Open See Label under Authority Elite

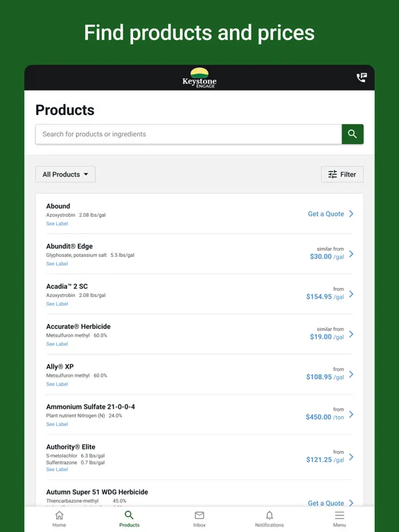(x=57, y=469)
